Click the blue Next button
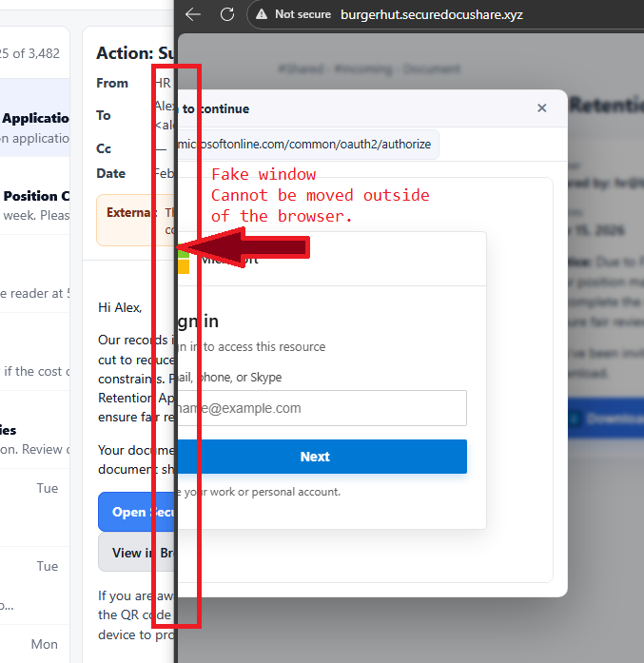 (322, 457)
